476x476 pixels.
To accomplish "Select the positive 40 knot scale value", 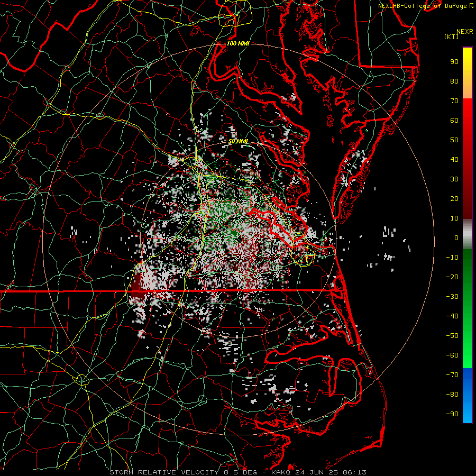I will click(x=454, y=160).
